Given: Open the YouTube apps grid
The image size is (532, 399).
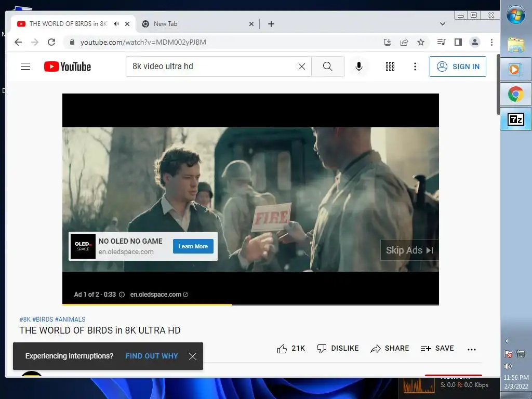Looking at the screenshot, I should [390, 66].
